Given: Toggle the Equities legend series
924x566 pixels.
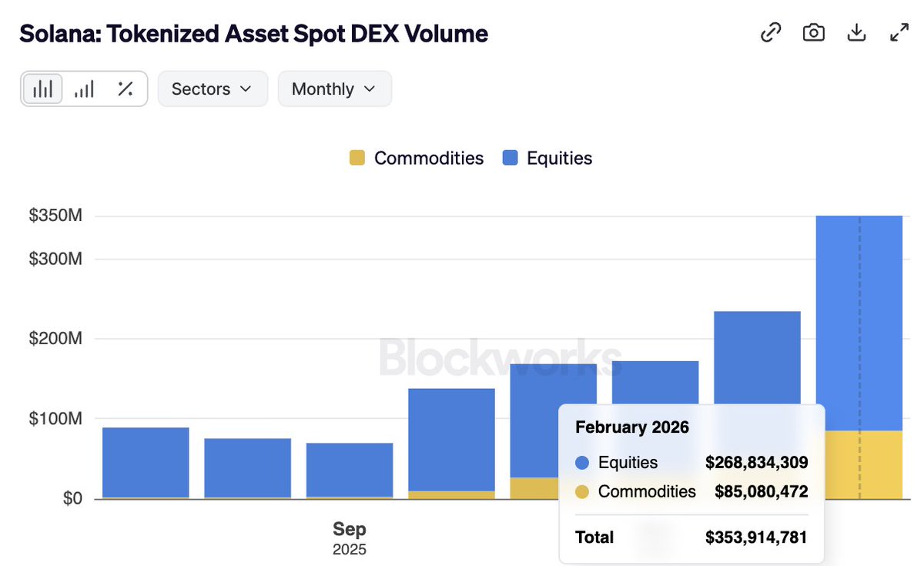Looking at the screenshot, I should click(559, 158).
